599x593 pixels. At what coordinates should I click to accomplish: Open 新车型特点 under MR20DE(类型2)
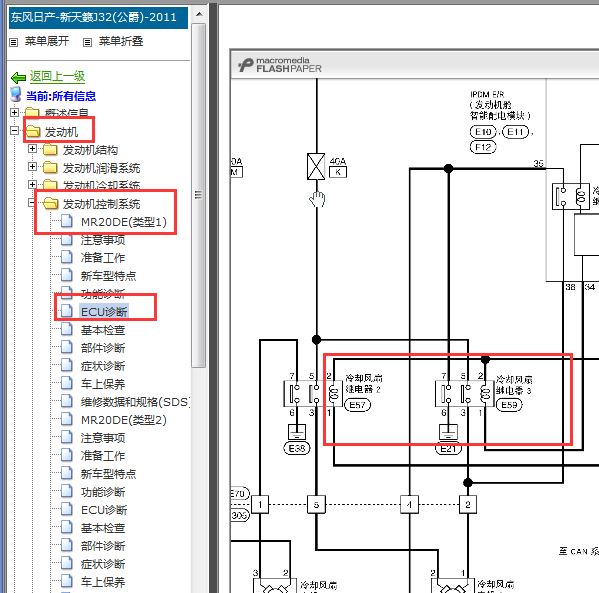(x=108, y=474)
